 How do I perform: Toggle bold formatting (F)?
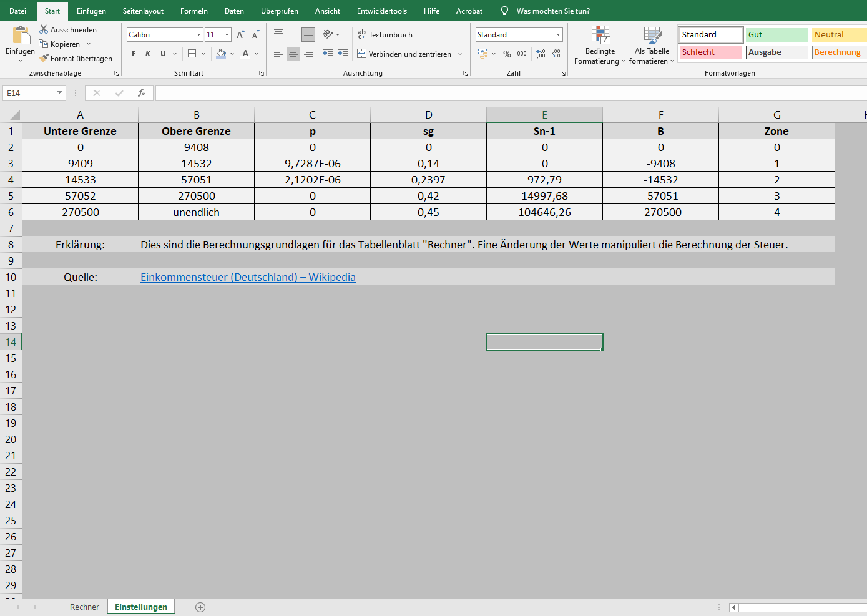[134, 54]
